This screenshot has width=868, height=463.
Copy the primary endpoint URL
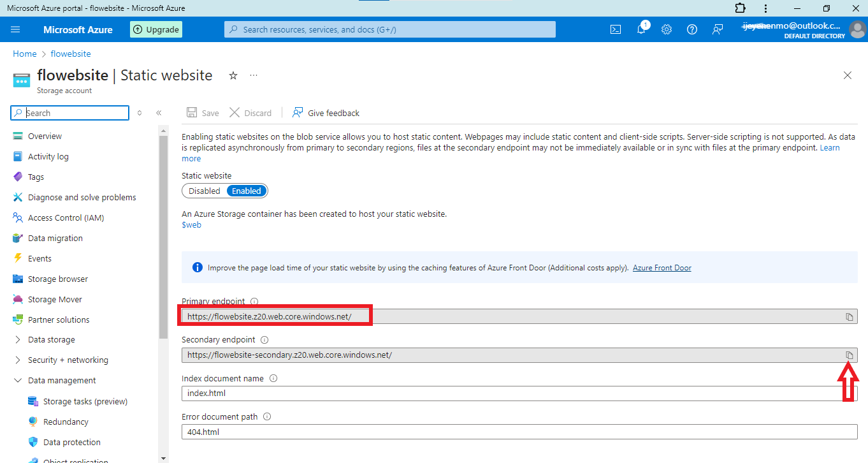pos(849,317)
